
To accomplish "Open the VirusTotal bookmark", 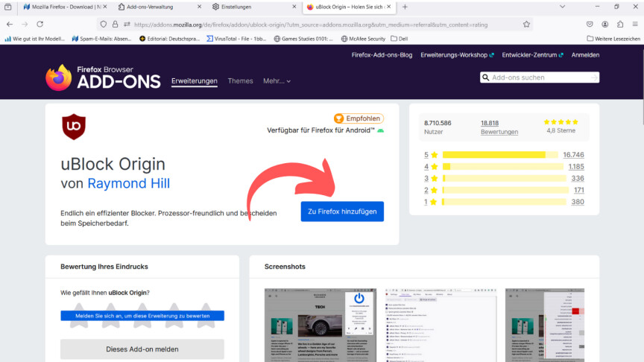I will (236, 39).
